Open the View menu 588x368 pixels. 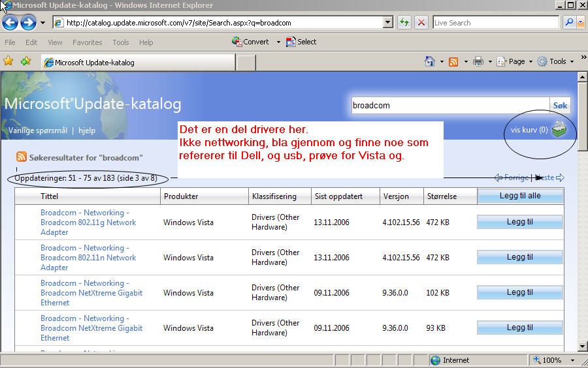(x=55, y=42)
